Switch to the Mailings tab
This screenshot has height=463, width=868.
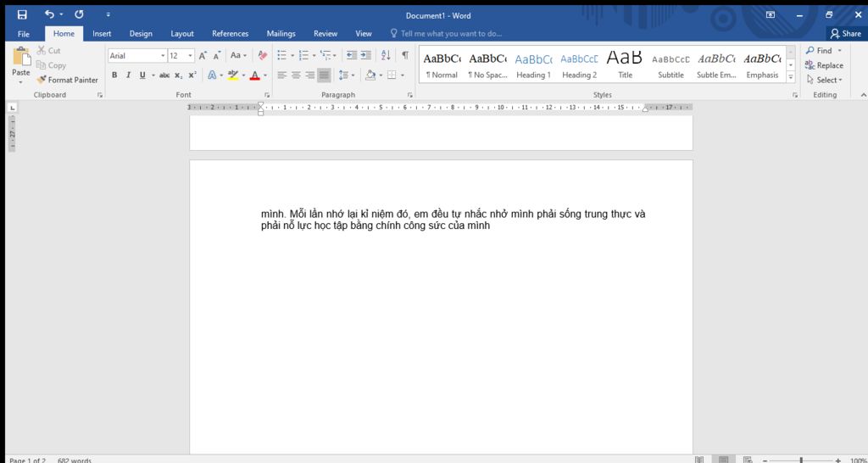(281, 34)
